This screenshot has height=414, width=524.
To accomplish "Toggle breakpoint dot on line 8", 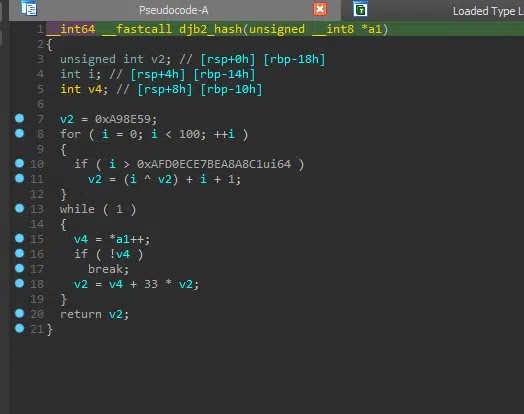I will 19,133.
